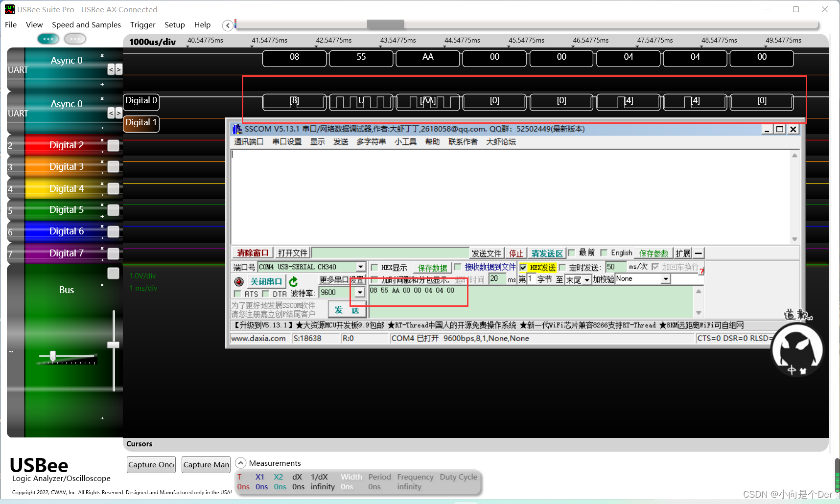This screenshot has height=504, width=840.
Task: Click the x mark on the Bus channel
Action: coord(102,285)
